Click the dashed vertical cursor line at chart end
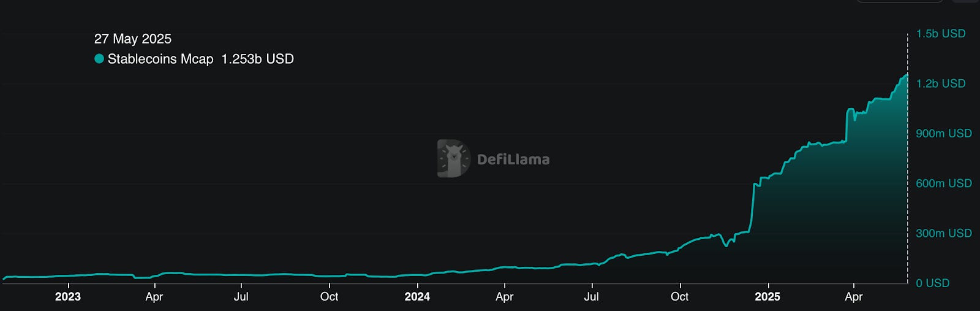The image size is (980, 311). click(908, 158)
